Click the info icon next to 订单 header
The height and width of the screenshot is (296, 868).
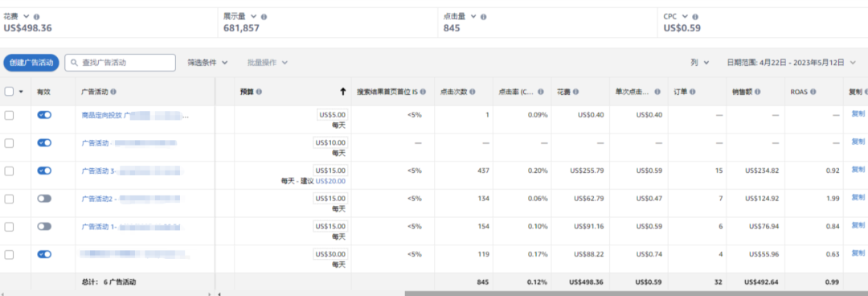(693, 92)
